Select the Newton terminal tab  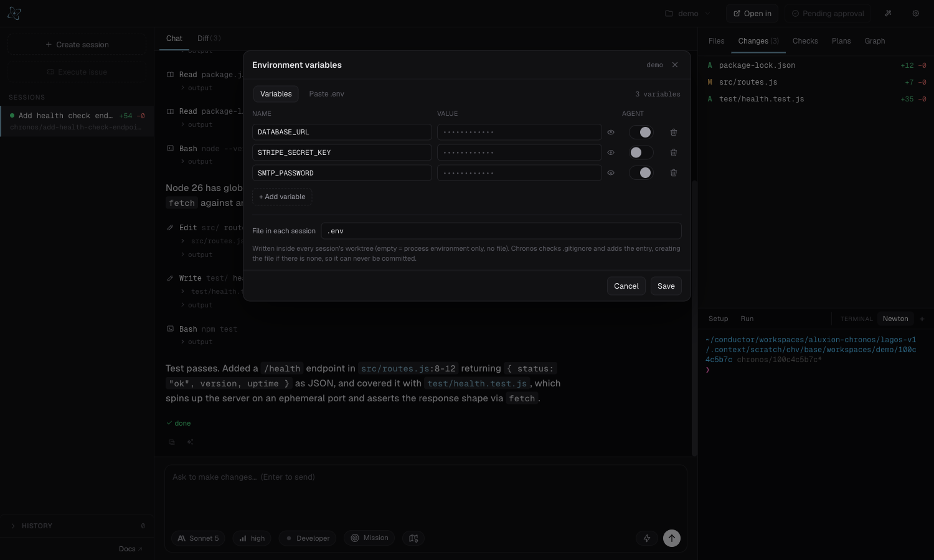895,319
